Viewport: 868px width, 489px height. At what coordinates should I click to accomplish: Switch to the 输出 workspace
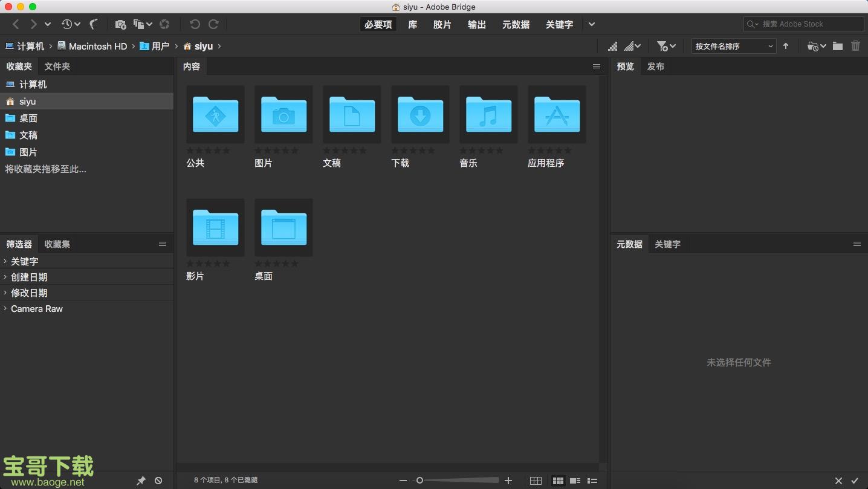(x=477, y=24)
